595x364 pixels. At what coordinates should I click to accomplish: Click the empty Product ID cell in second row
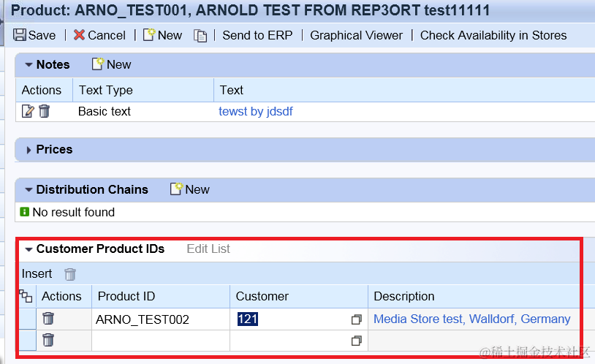[161, 341]
